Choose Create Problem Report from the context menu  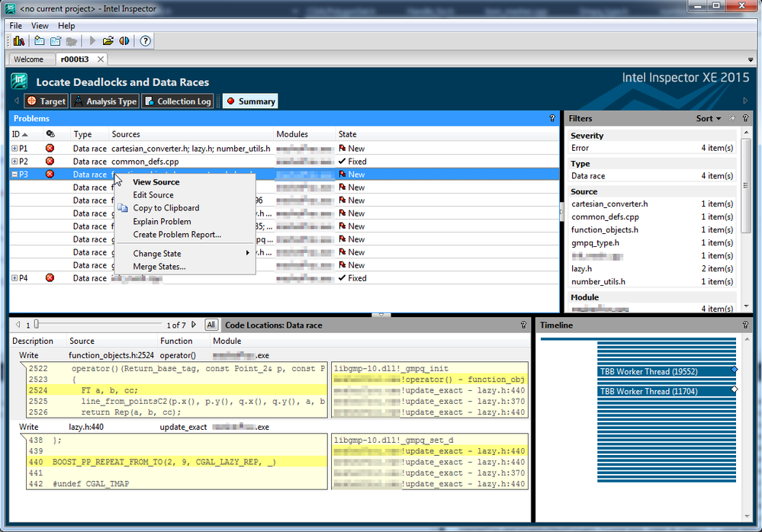point(185,235)
